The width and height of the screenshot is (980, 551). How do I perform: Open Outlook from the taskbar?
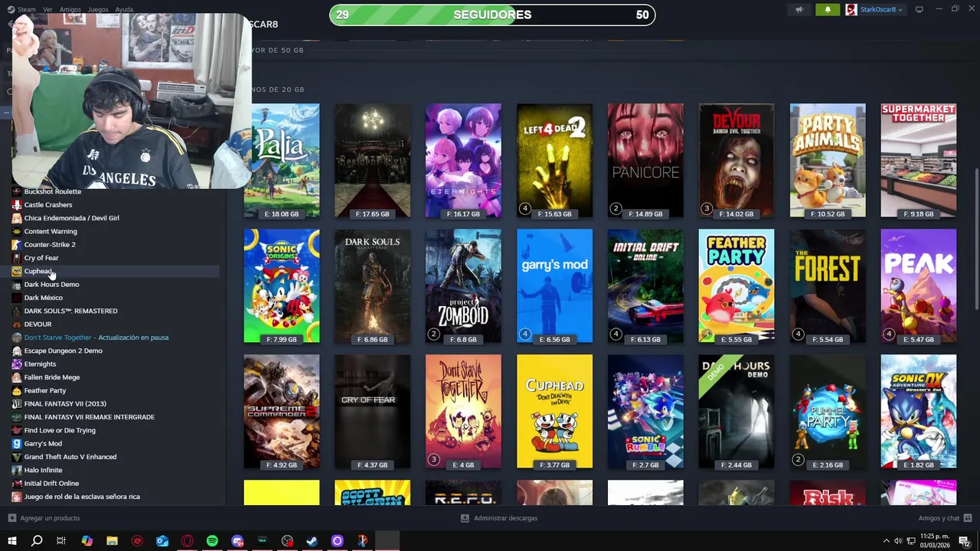pyautogui.click(x=162, y=541)
